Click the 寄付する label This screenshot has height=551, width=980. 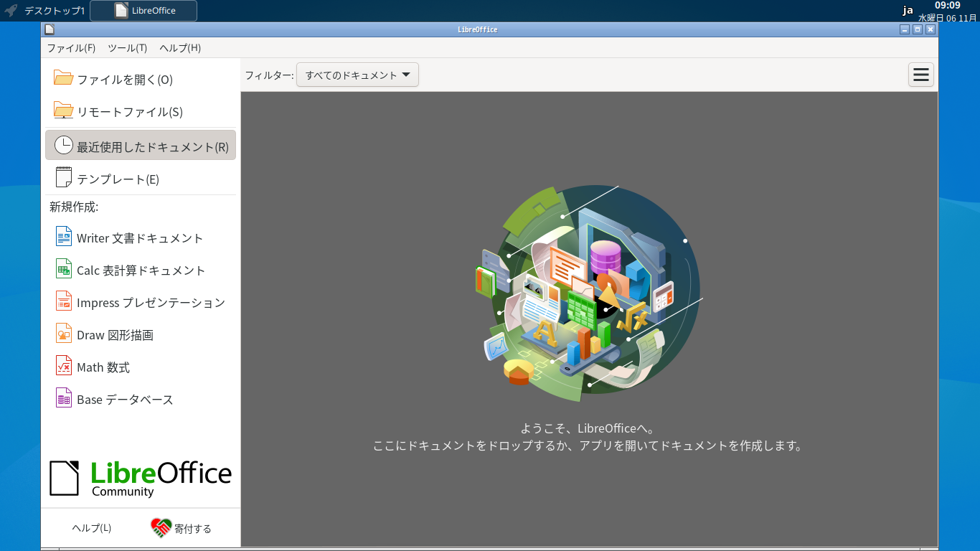(193, 529)
